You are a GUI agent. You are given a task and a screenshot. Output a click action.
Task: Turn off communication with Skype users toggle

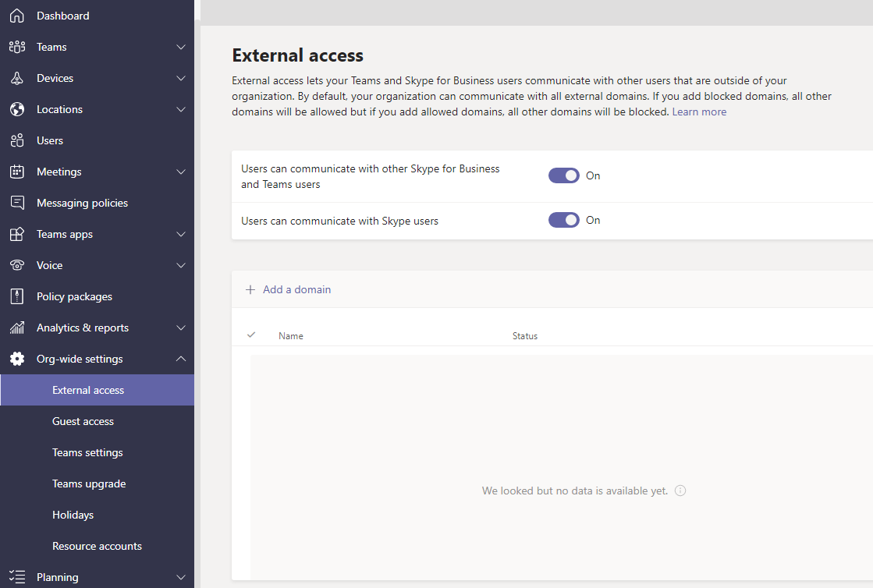coord(564,220)
